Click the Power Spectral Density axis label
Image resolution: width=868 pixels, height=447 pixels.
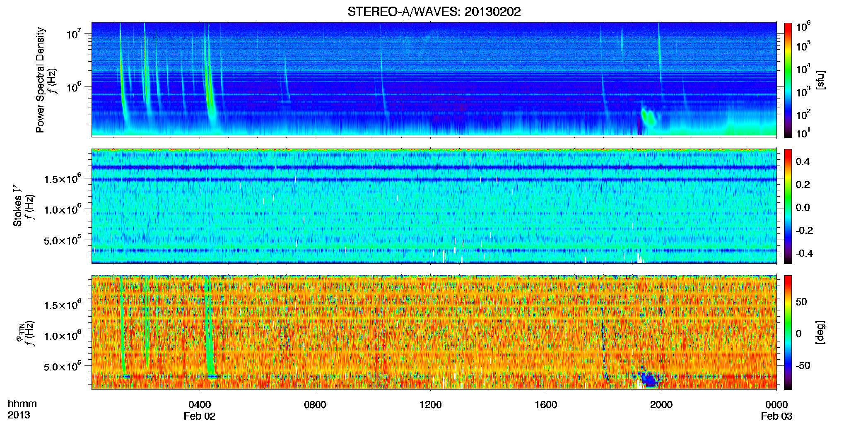pyautogui.click(x=40, y=80)
